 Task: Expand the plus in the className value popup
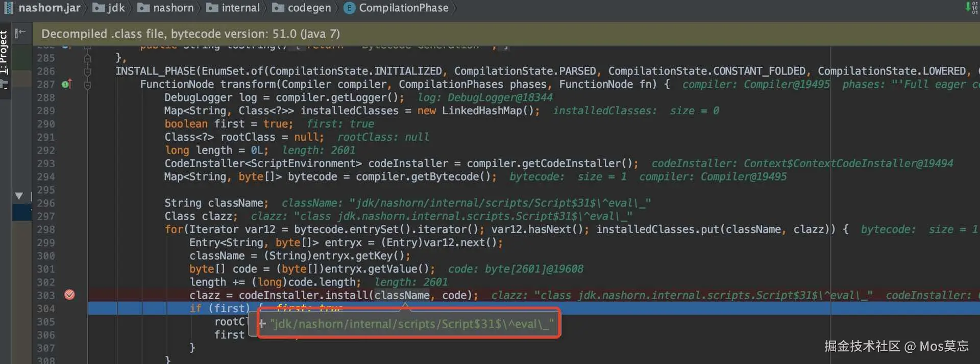[262, 324]
